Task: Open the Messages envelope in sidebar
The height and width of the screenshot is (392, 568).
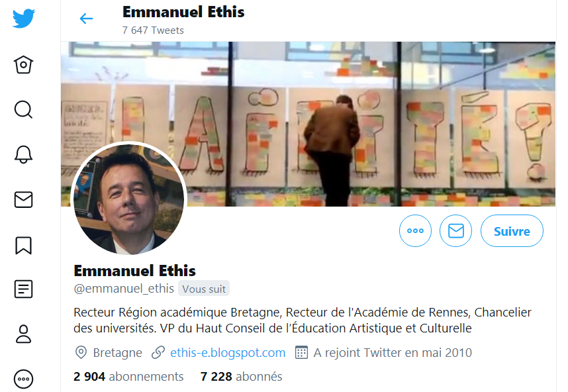Action: coord(24,199)
